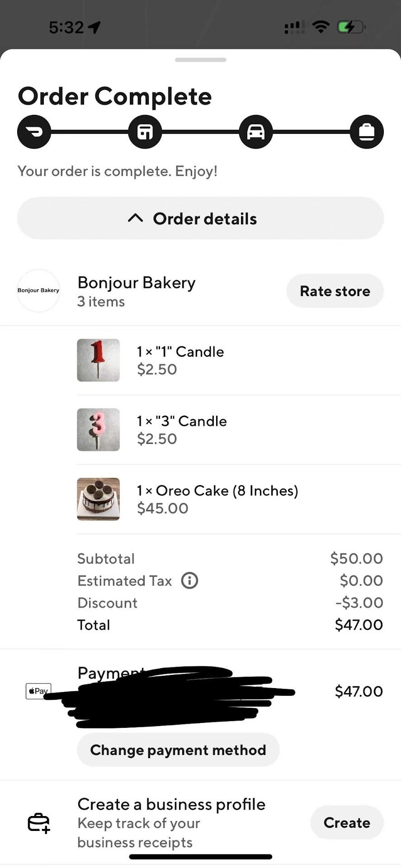Collapse the Order details section
Viewport: 401px width, 868px height.
coord(200,218)
